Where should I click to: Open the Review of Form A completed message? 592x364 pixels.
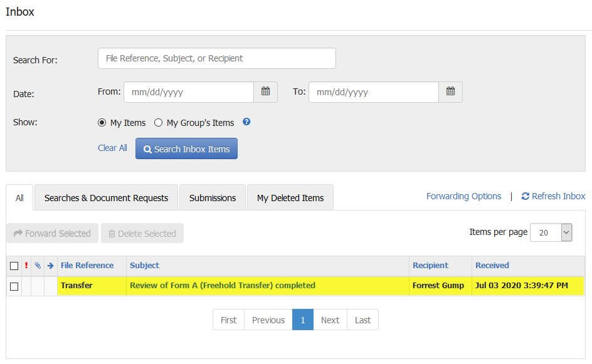223,286
